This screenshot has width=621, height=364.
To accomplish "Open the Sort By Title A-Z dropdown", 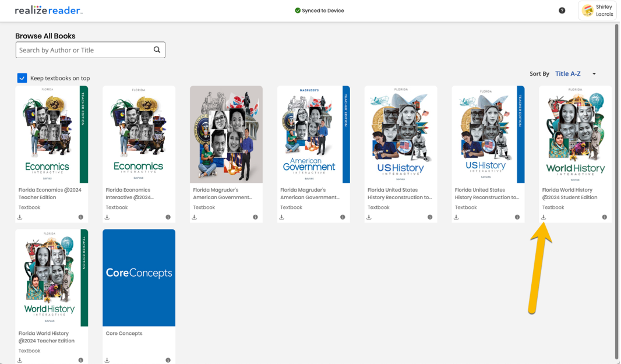I will (568, 74).
